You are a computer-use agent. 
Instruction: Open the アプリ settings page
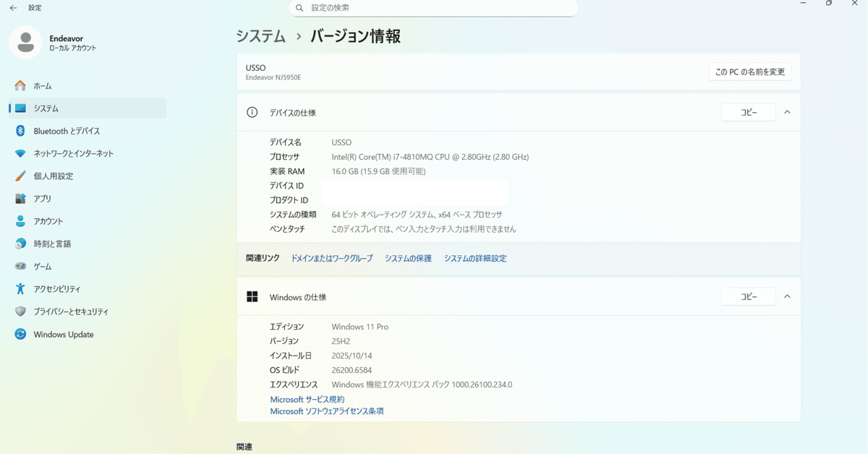pos(43,198)
